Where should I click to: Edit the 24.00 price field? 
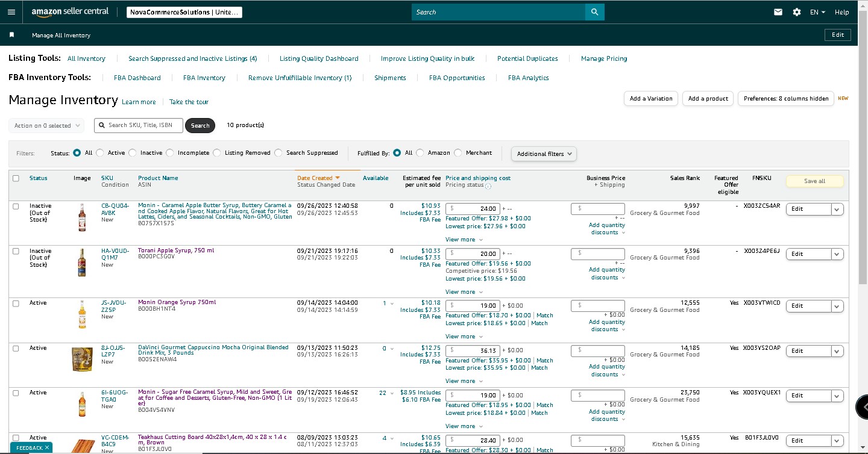click(x=473, y=209)
